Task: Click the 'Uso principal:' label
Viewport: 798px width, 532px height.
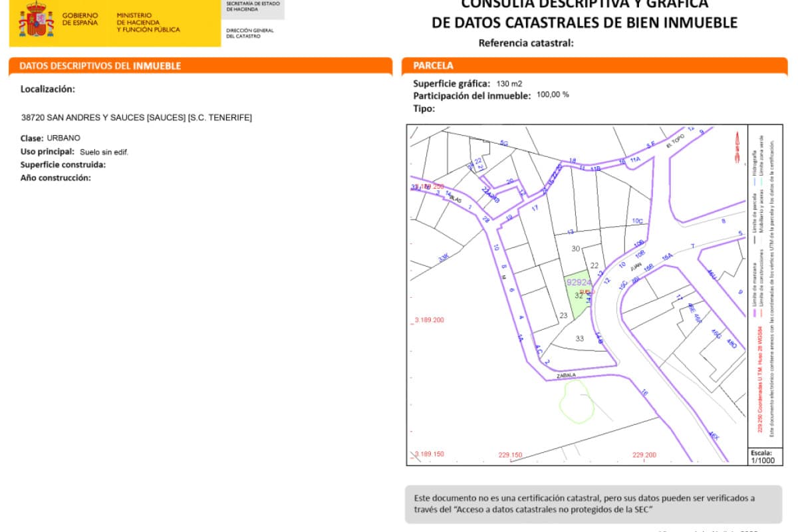Action: [47, 152]
